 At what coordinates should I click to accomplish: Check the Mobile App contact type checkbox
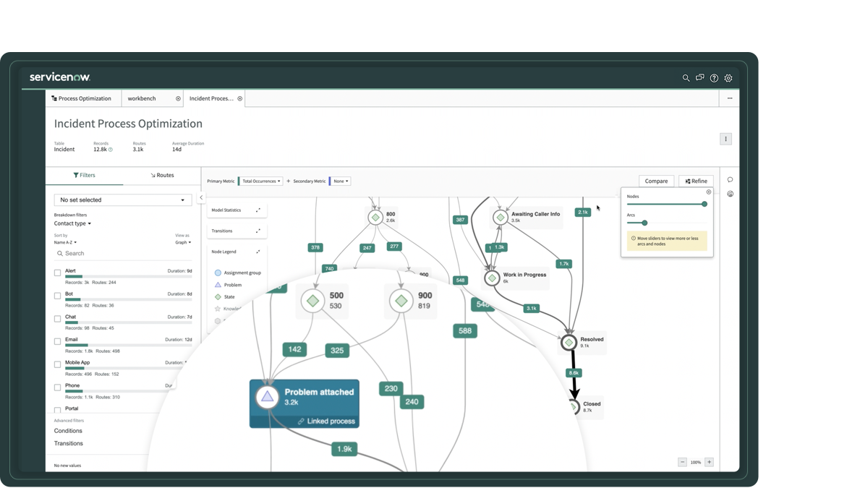[58, 364]
